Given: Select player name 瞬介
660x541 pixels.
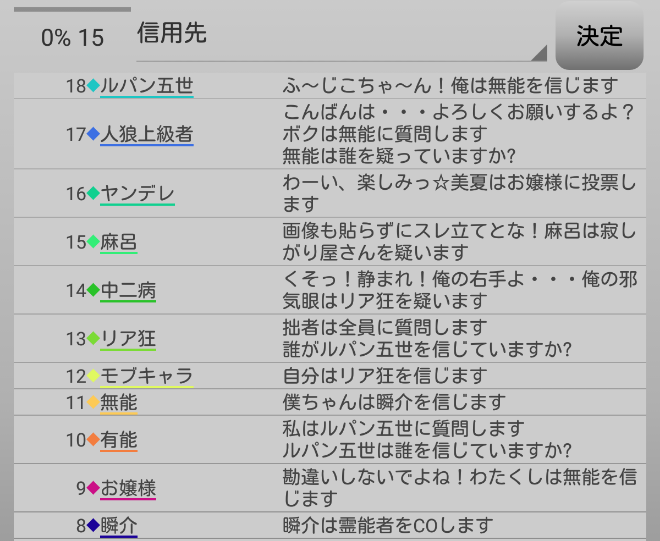Looking at the screenshot, I should 119,525.
